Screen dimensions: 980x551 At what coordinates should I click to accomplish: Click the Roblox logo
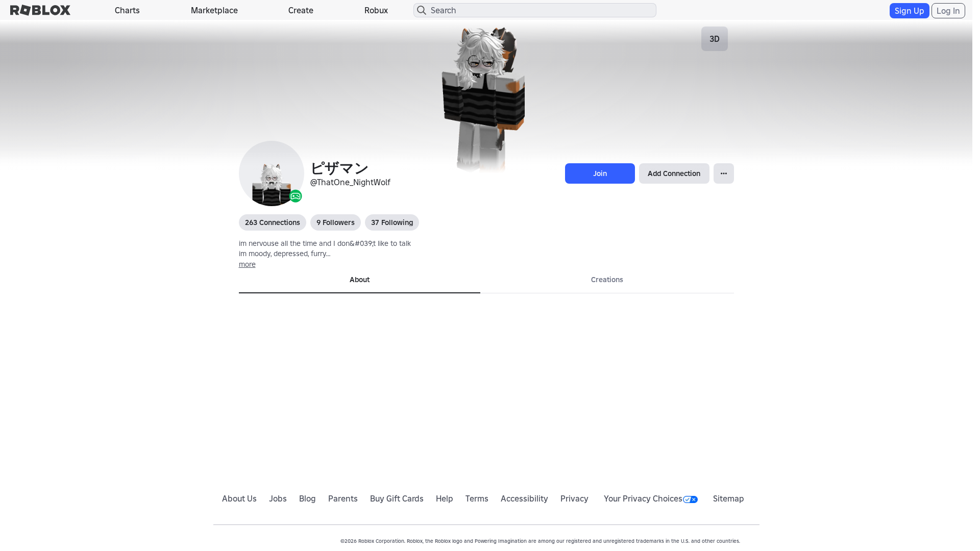pyautogui.click(x=40, y=10)
